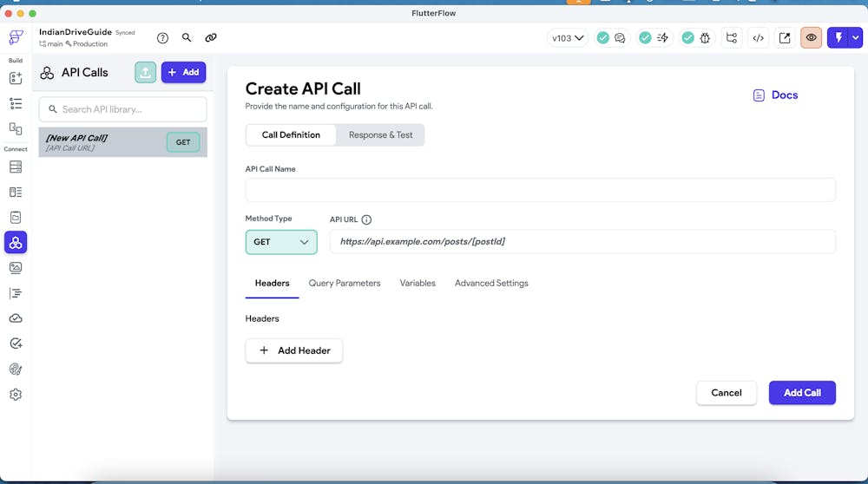Click the Test Mode lightning button
868x484 pixels.
click(x=838, y=37)
